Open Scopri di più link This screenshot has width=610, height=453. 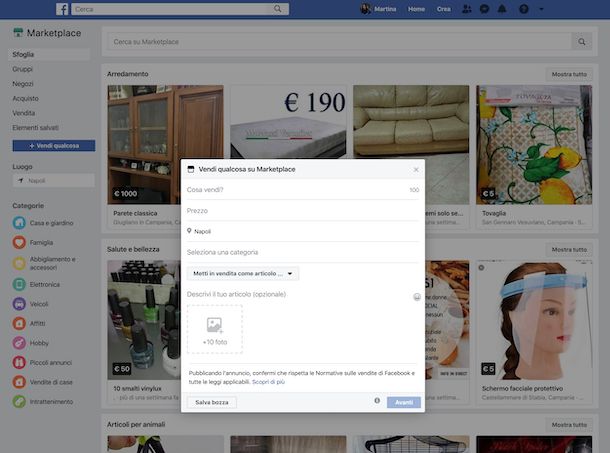(x=268, y=382)
